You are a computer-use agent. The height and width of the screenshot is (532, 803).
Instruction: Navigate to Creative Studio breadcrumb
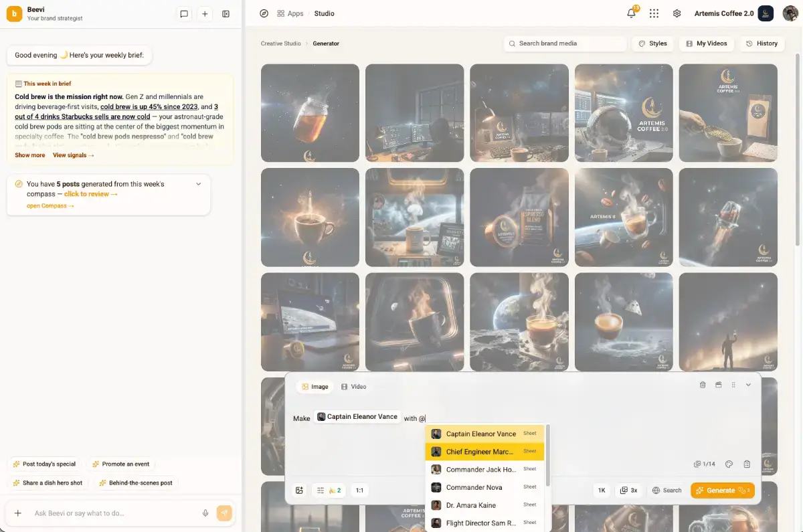click(281, 43)
